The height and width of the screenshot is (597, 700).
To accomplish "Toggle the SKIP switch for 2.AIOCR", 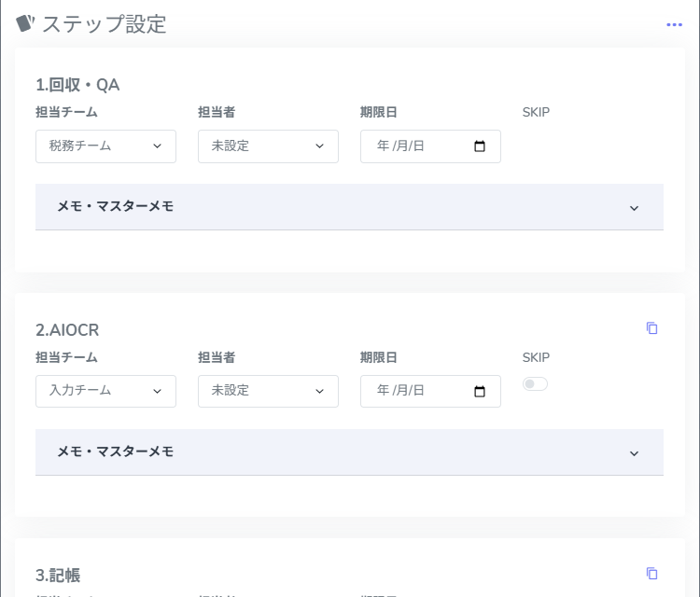I will 535,384.
